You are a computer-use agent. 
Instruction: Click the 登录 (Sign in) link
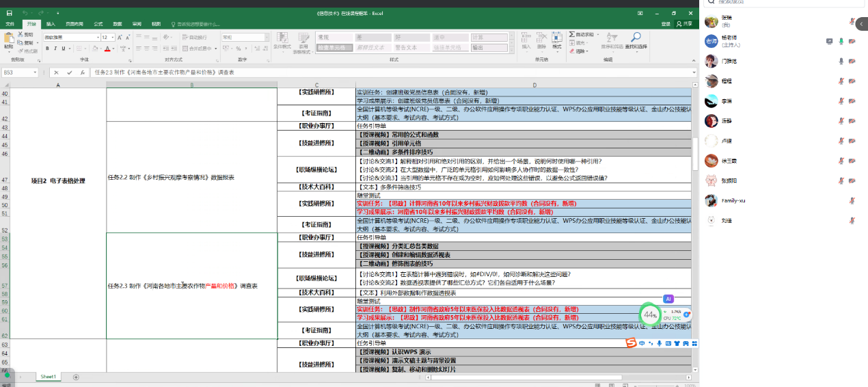665,24
